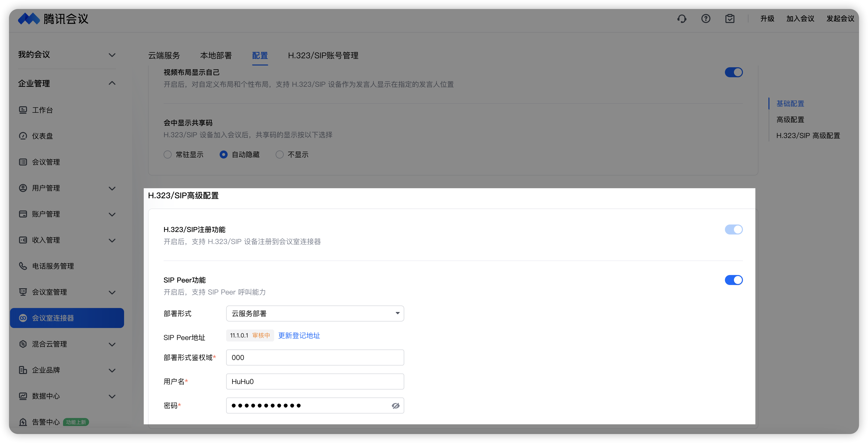
Task: Expand 企业品牌 chevron
Action: click(112, 370)
